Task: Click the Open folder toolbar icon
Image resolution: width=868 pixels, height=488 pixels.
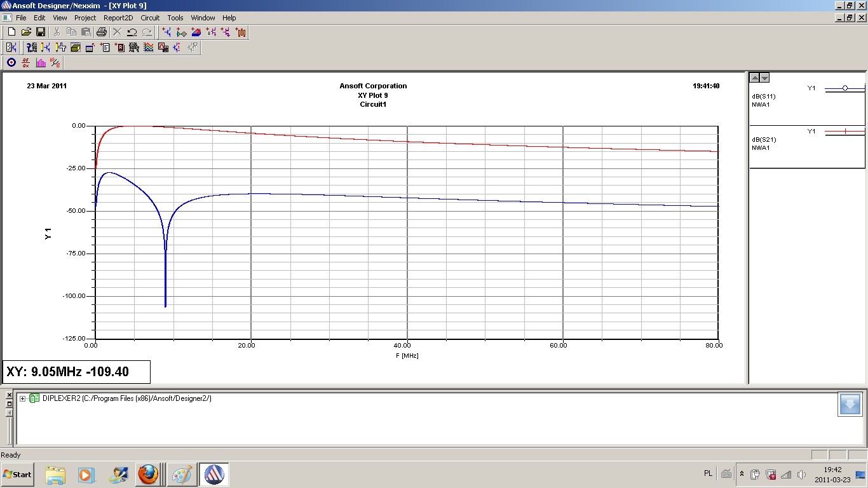Action: click(x=26, y=32)
